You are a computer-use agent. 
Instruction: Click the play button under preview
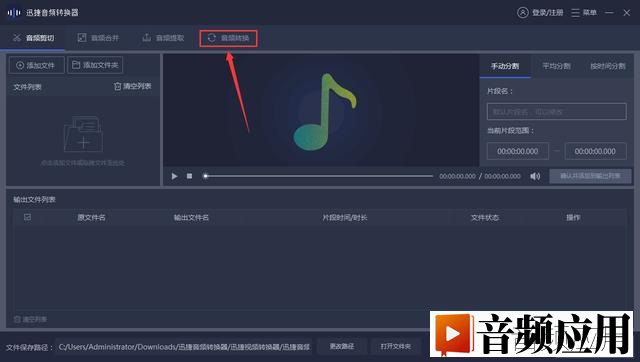click(174, 176)
